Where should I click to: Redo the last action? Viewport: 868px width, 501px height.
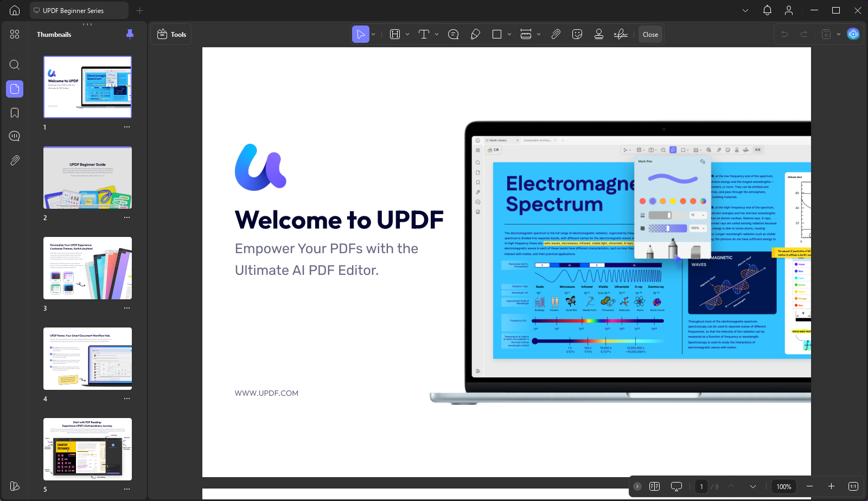pos(804,34)
